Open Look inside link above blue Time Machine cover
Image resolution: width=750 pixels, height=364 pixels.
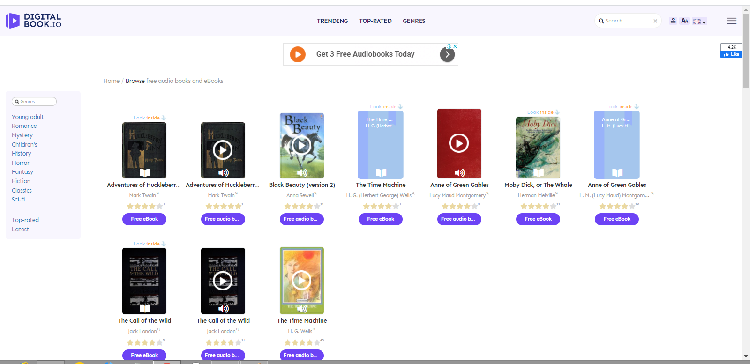(x=386, y=106)
